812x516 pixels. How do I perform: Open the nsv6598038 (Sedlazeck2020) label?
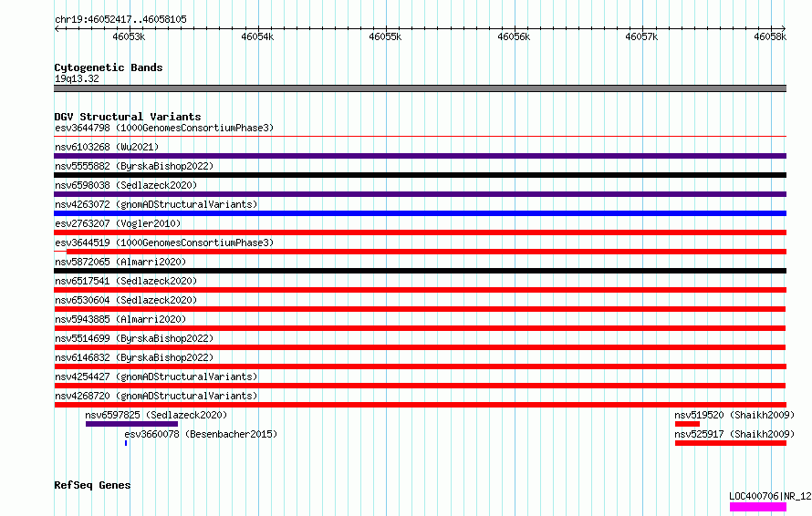(x=126, y=185)
